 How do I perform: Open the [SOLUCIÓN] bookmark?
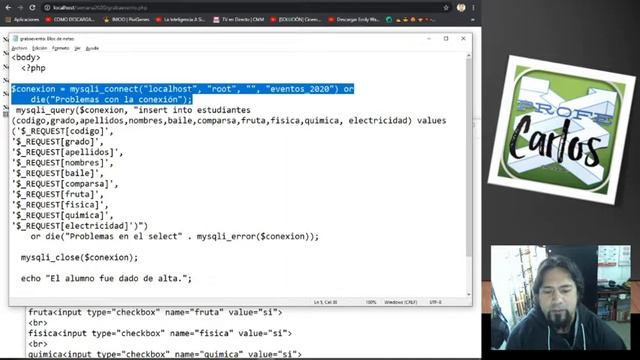coord(296,19)
